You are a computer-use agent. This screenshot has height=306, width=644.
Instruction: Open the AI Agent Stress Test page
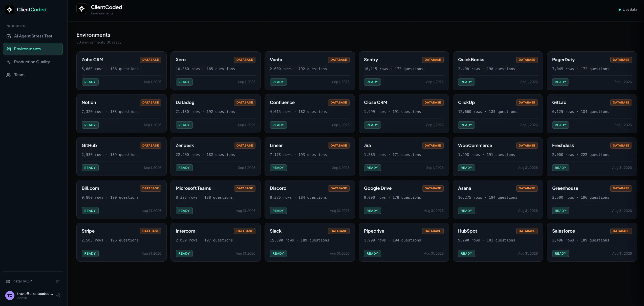click(x=33, y=36)
